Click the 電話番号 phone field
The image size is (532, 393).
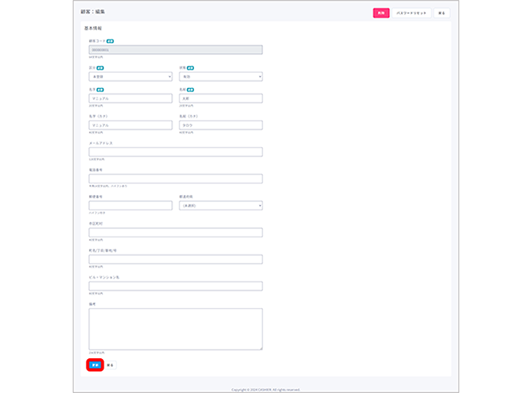point(175,179)
